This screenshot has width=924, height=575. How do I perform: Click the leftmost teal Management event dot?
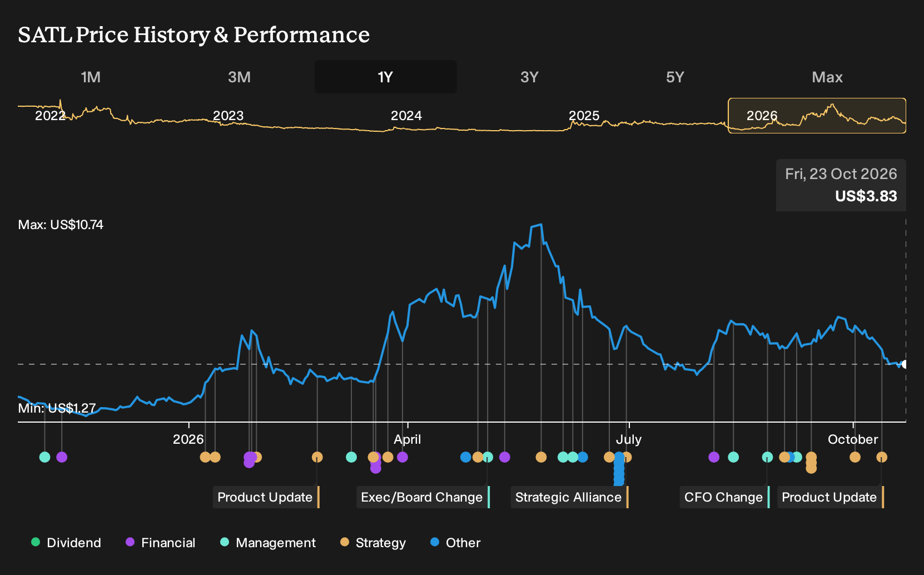[x=45, y=457]
